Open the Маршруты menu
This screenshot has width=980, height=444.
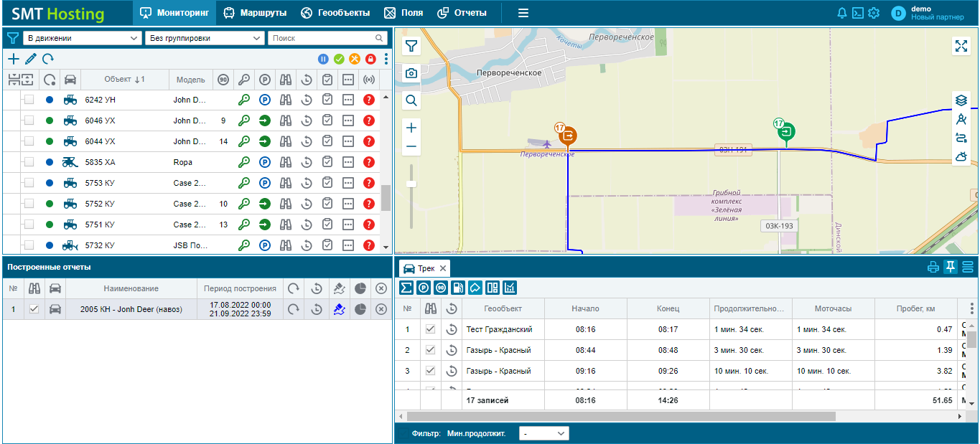point(255,13)
